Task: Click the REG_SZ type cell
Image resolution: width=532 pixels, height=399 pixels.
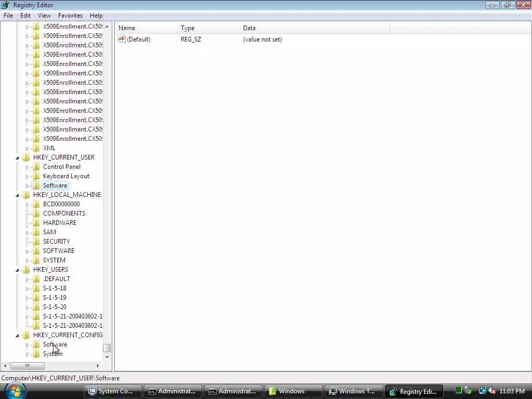Action: (191, 39)
